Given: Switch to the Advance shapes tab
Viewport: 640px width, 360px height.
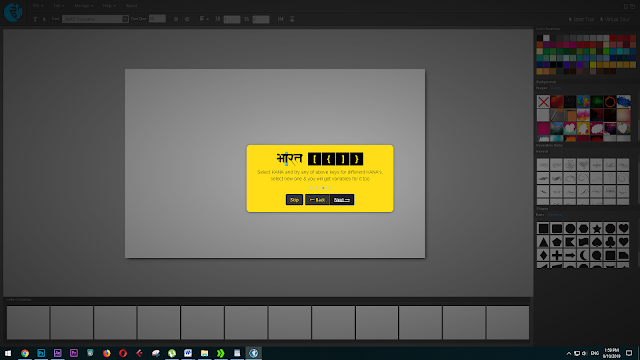Looking at the screenshot, I should 555,215.
